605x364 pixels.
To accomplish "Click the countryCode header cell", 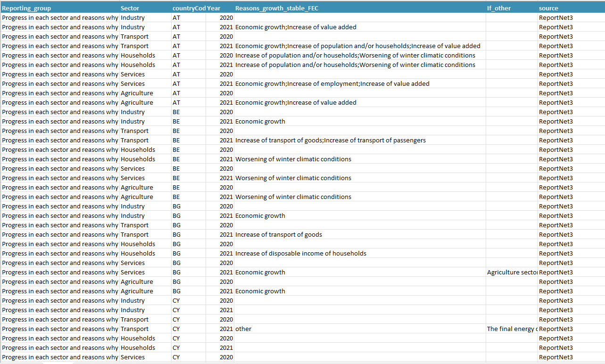I will [x=189, y=8].
